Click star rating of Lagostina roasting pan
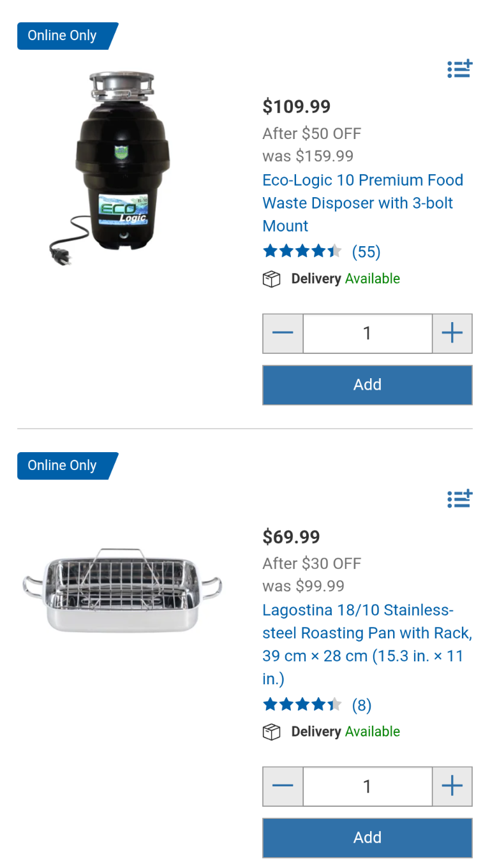 [x=302, y=704]
